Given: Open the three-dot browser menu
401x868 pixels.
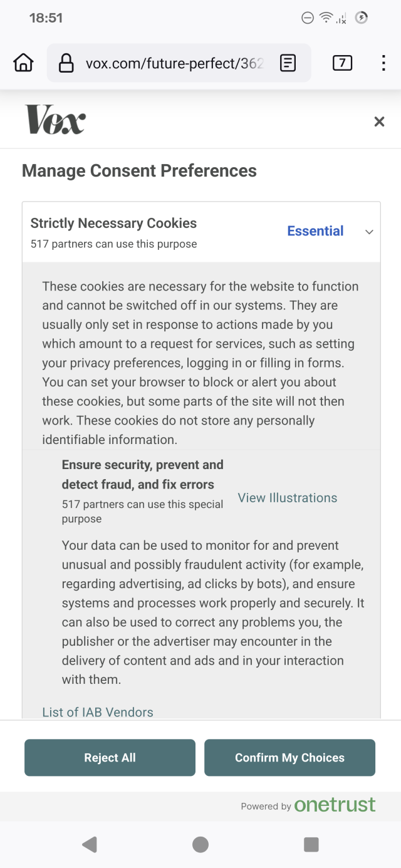Looking at the screenshot, I should pyautogui.click(x=383, y=63).
